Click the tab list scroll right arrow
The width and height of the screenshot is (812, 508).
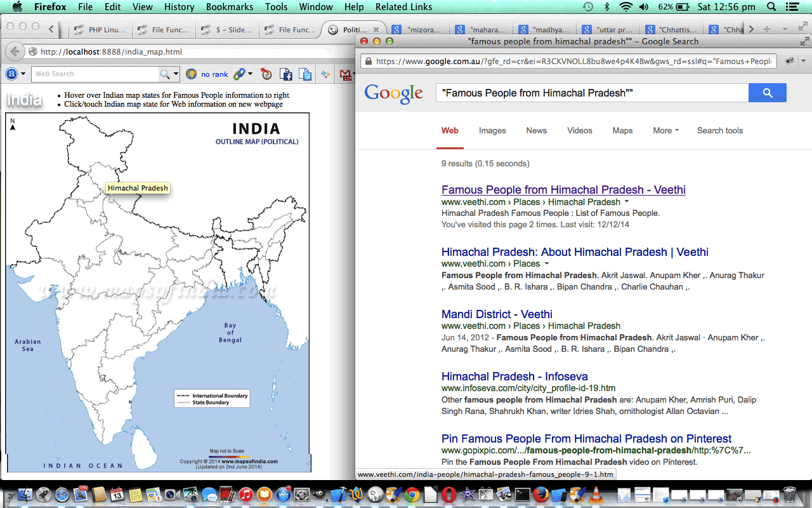coord(751,29)
